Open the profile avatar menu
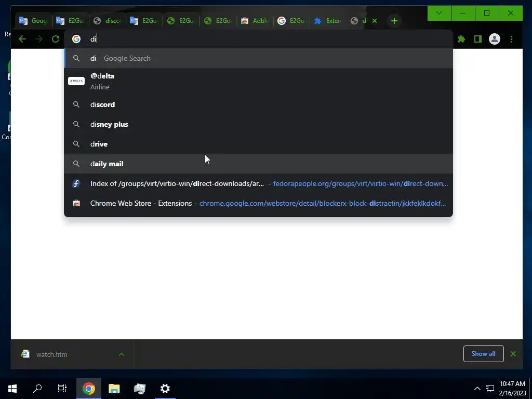 (495, 39)
